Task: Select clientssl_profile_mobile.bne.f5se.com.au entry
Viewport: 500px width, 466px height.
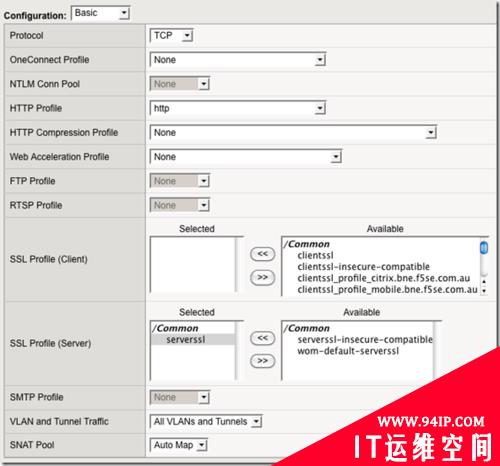Action: tap(387, 290)
